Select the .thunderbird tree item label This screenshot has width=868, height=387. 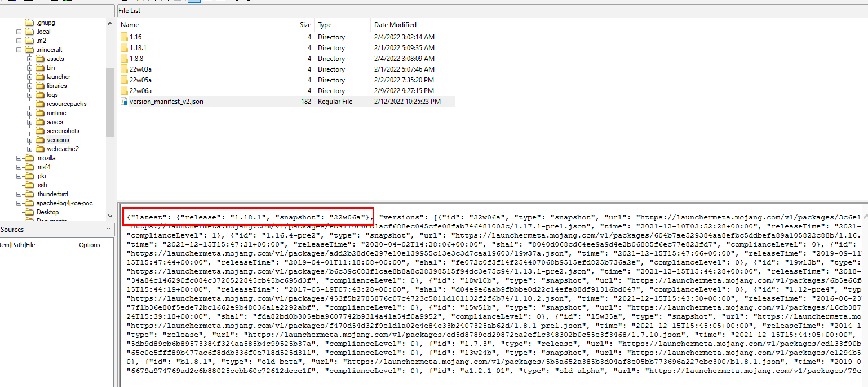(x=52, y=194)
